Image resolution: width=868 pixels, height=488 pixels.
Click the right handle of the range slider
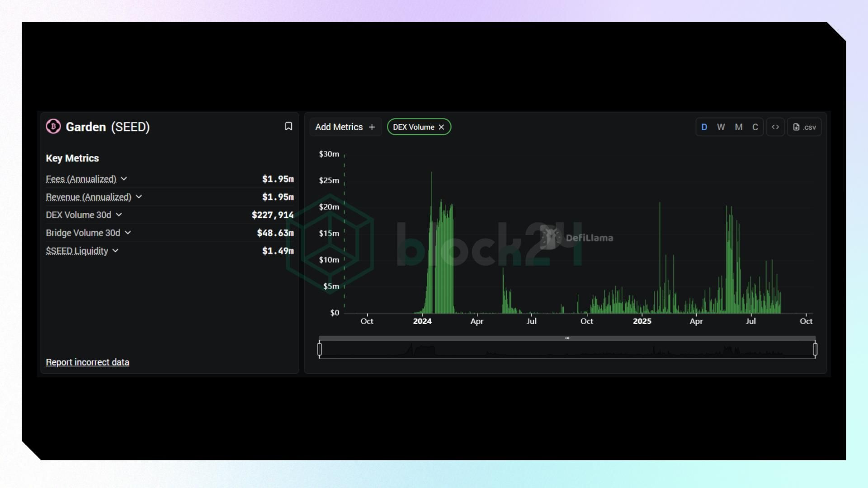pos(815,349)
